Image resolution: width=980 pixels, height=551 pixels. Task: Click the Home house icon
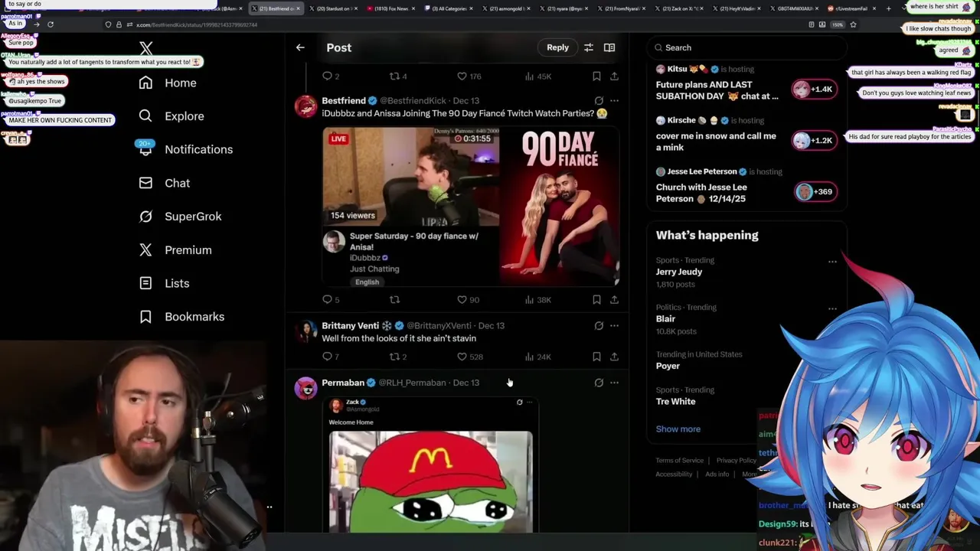click(x=145, y=83)
